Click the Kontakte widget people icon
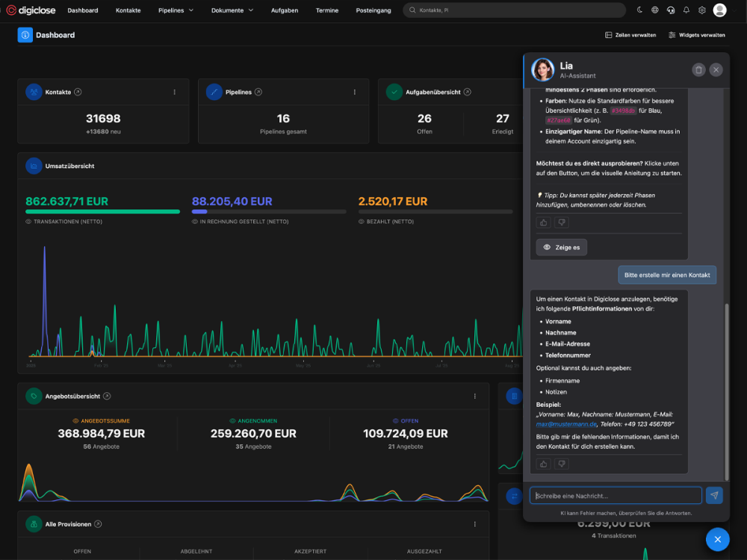Screen dimensions: 747x560 pyautogui.click(x=34, y=92)
